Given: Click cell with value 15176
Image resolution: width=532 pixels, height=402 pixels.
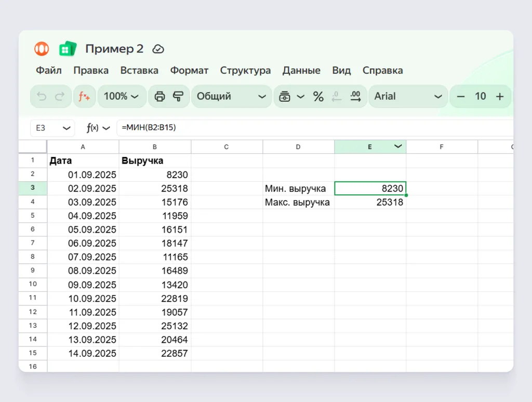Looking at the screenshot, I should [x=155, y=202].
